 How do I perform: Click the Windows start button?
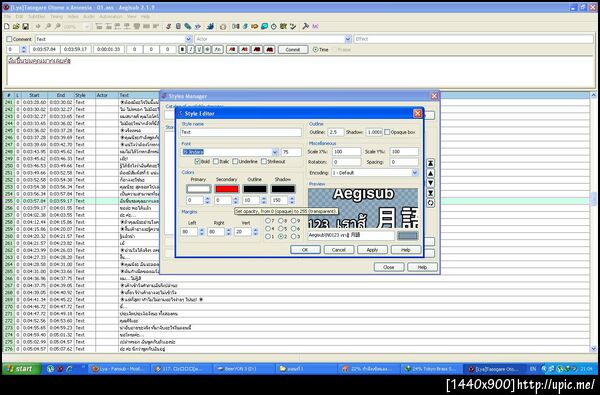click(21, 369)
